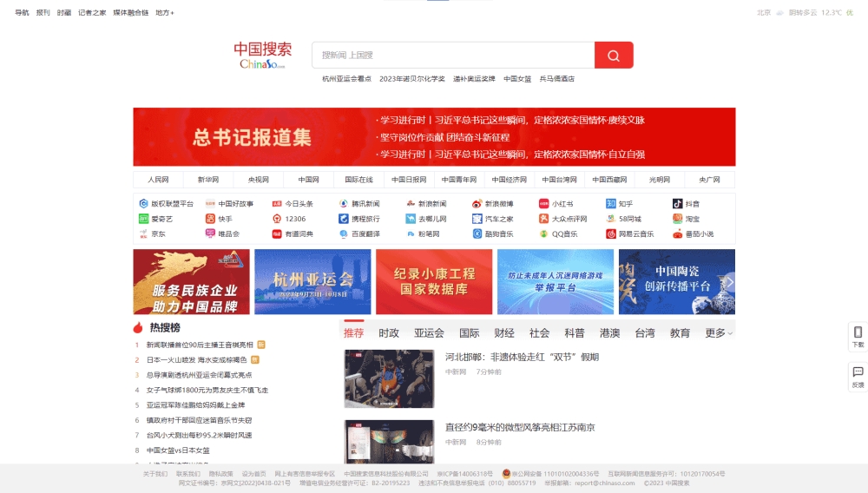The image size is (868, 493).
Task: Switch to the 国际 news tab
Action: [x=469, y=333]
